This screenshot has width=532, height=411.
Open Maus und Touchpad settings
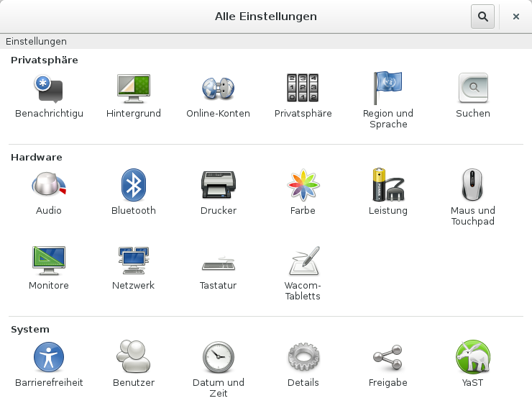[x=472, y=186]
